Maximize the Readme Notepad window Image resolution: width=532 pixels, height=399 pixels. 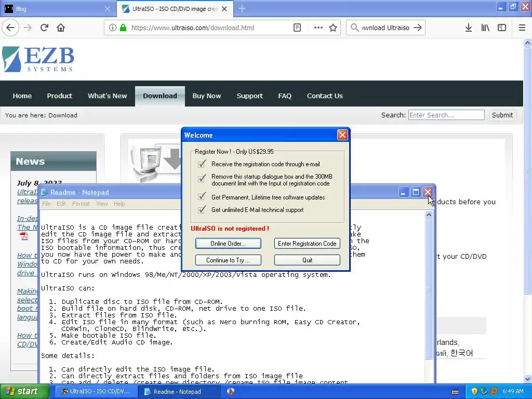click(x=416, y=192)
